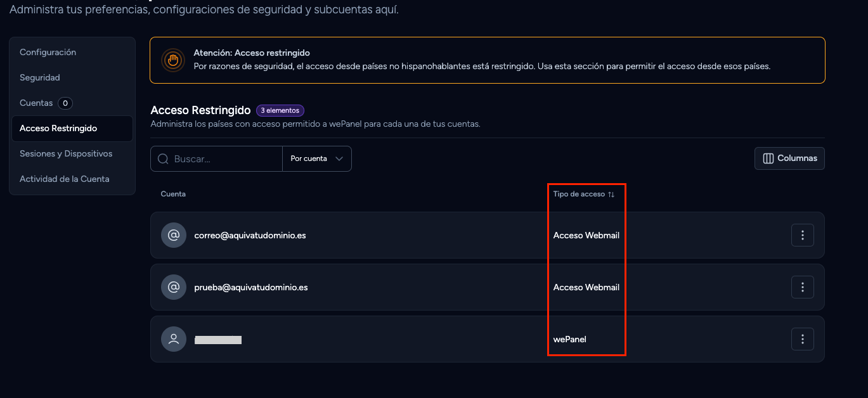
Task: Open three-dot menu for wePanel account row
Action: 802,339
